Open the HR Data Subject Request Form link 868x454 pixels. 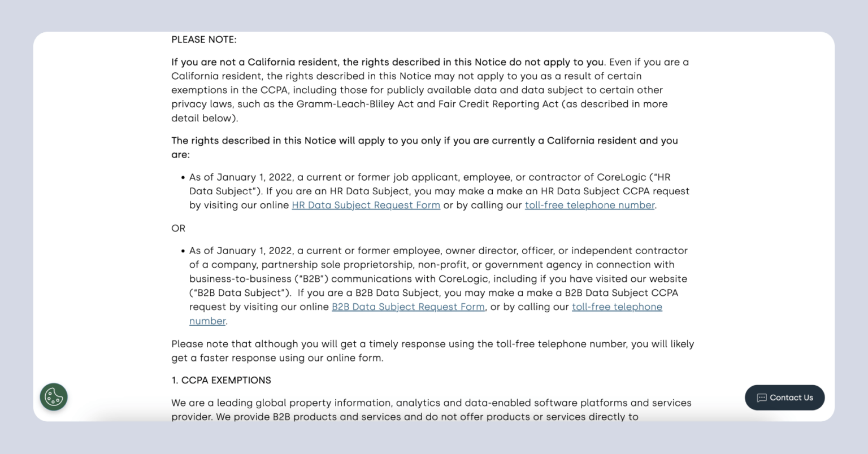pyautogui.click(x=366, y=205)
